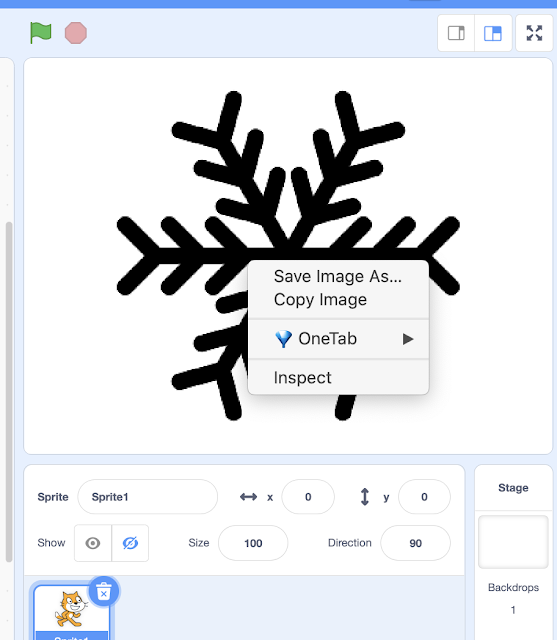Open the Direction value field
557x640 pixels.
click(415, 543)
